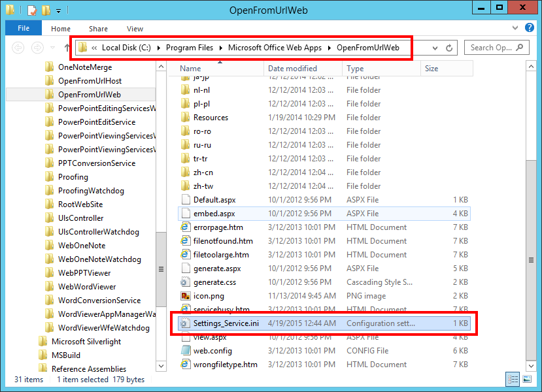Expand the ribbon with the chevron
The height and width of the screenshot is (392, 542).
pos(515,28)
